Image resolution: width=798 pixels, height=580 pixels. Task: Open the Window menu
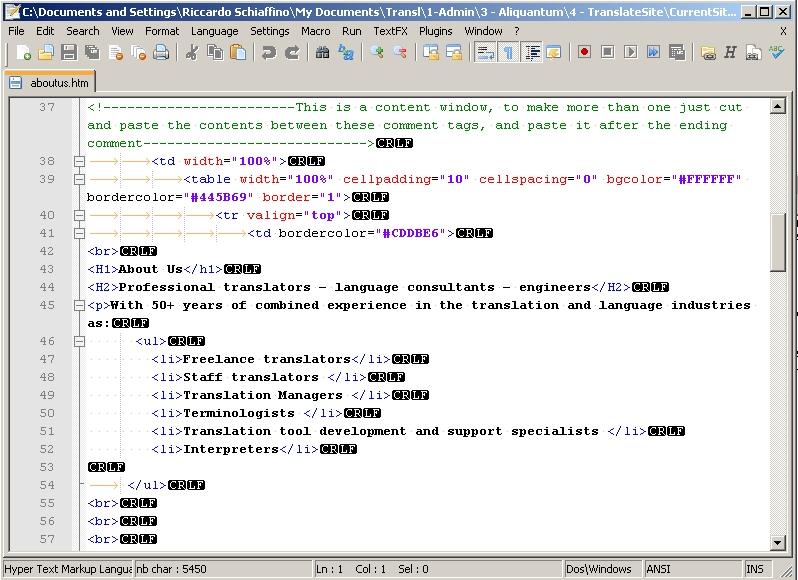(483, 31)
